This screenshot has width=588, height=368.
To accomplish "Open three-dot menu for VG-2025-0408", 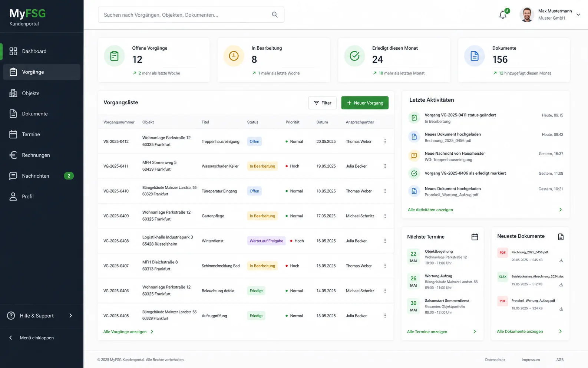I will 385,241.
